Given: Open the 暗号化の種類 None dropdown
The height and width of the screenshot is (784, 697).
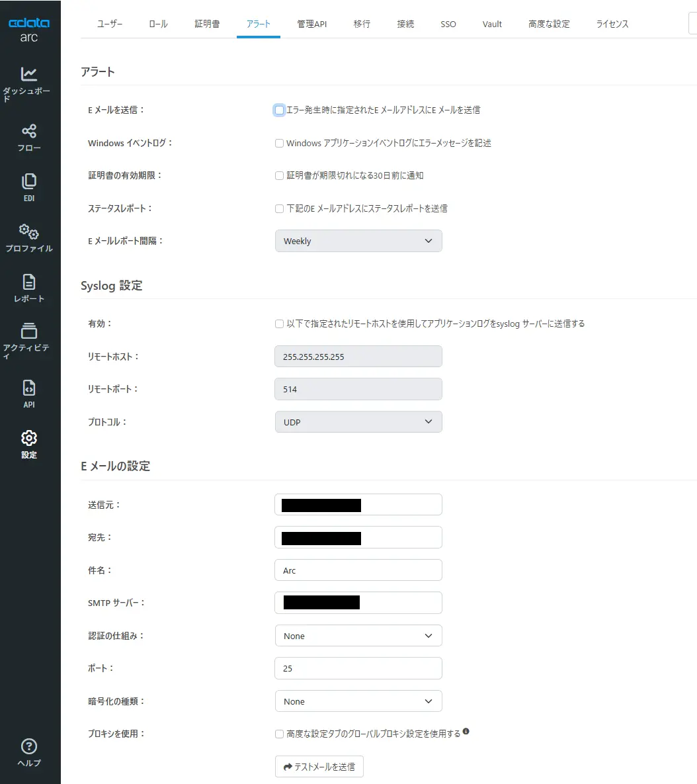Looking at the screenshot, I should pyautogui.click(x=358, y=701).
